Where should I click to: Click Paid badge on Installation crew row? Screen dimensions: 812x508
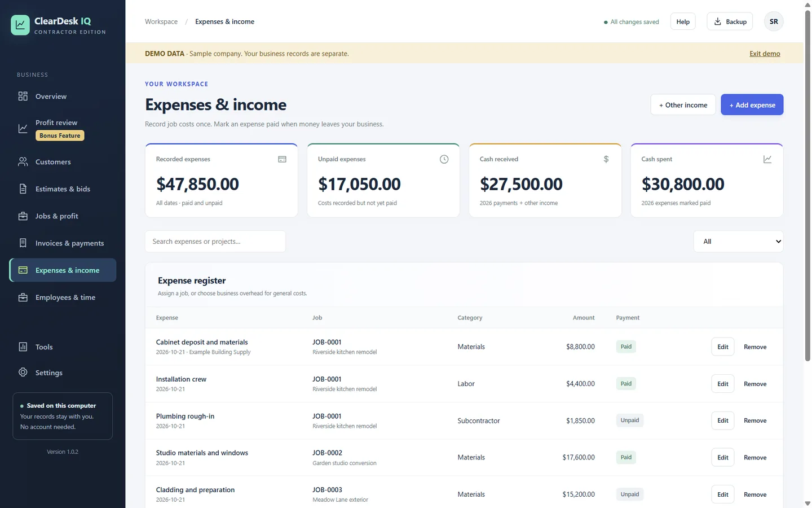pos(626,384)
